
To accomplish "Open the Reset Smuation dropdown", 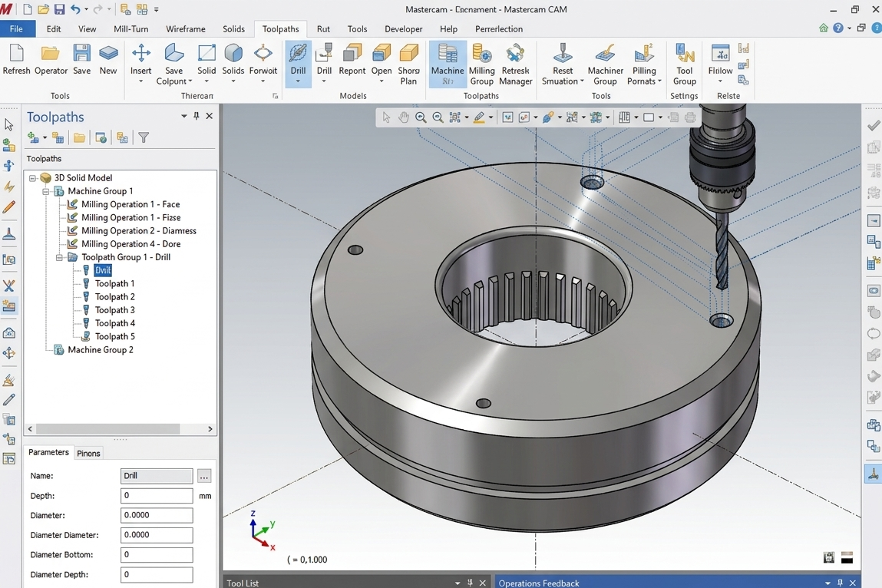I will tap(582, 81).
